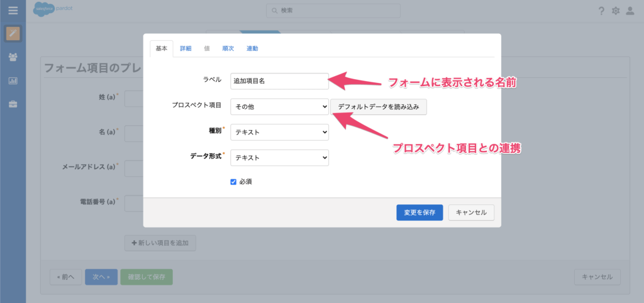Open the 種別 dropdown
This screenshot has width=644, height=303.
click(279, 132)
